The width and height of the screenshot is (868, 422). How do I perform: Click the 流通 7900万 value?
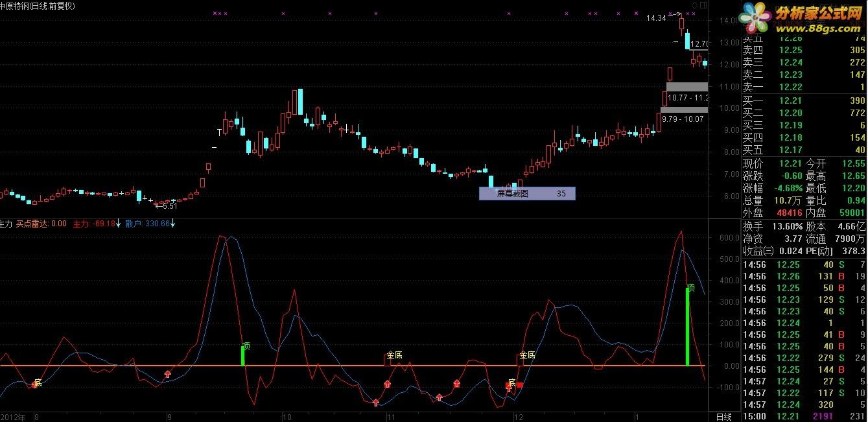coord(850,239)
